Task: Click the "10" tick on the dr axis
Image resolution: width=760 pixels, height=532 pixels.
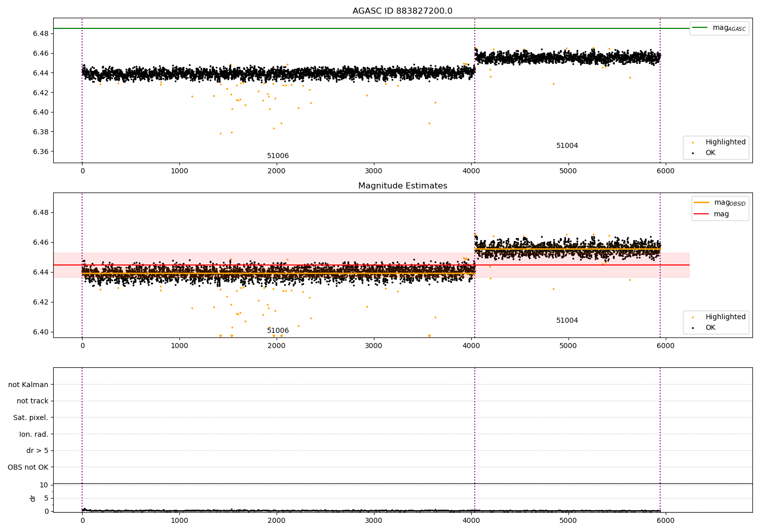Action: coord(44,485)
